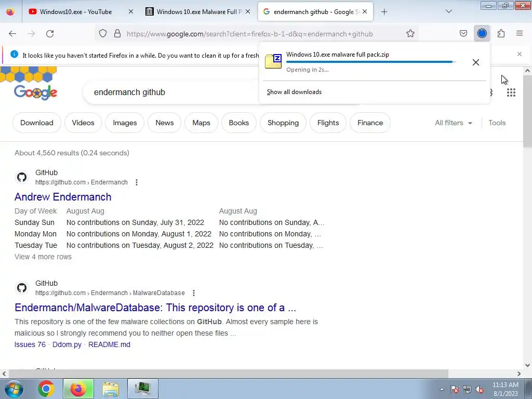Screen dimensions: 532x399
Task: Close the endermanch github Google tab
Action: pos(365,12)
